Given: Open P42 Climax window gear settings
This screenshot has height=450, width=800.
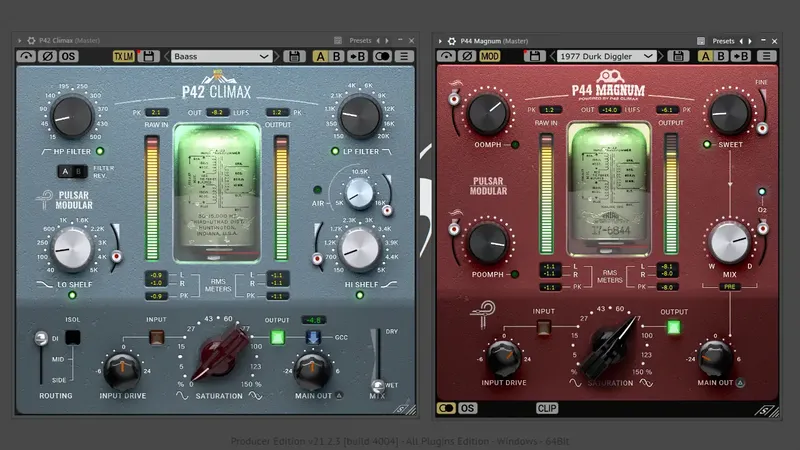Looking at the screenshot, I should tap(31, 40).
